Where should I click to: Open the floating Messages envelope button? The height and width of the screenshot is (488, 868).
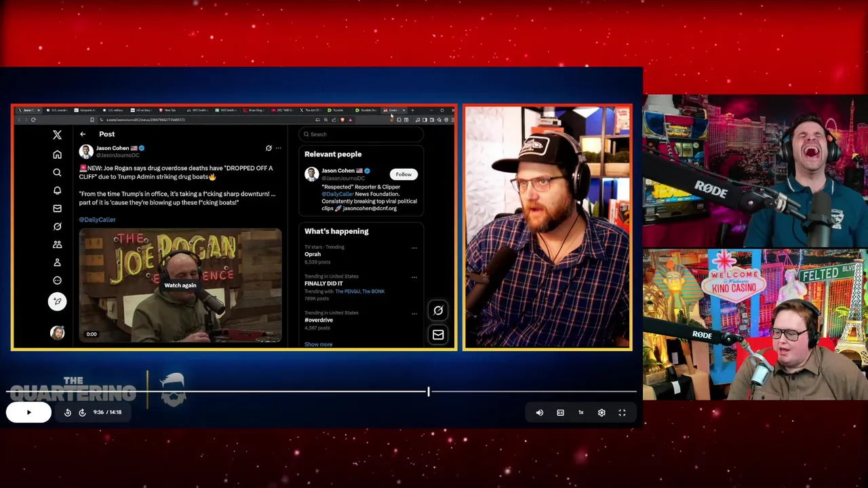pyautogui.click(x=438, y=335)
